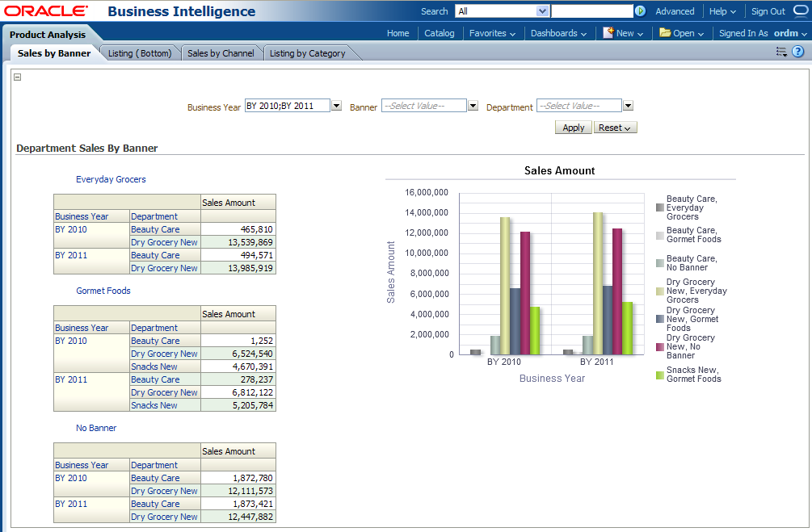Click the Snacks New, Gormet Foods legend swatch

[659, 375]
